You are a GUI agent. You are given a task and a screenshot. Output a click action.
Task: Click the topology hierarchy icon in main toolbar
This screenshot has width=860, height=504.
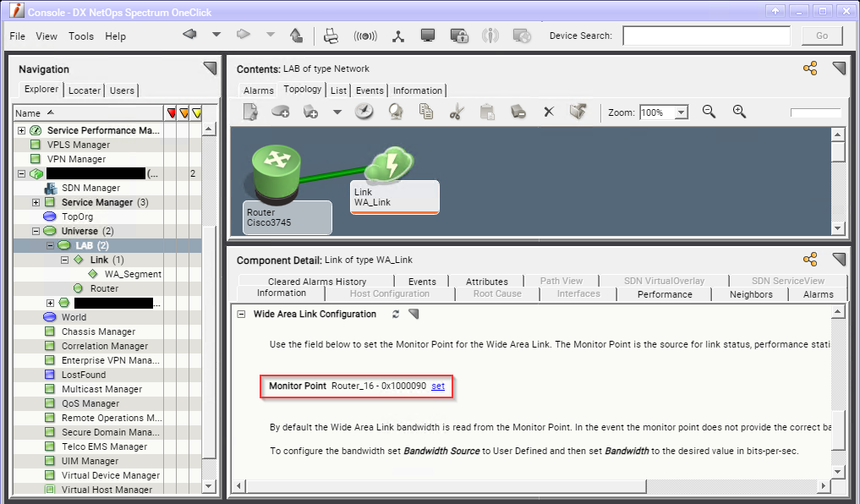(x=399, y=36)
